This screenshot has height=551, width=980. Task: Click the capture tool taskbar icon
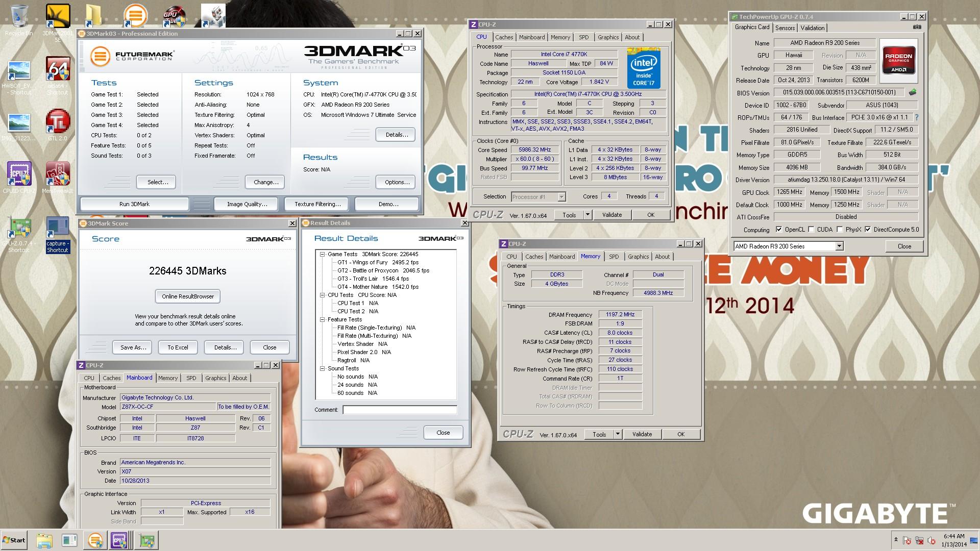tap(69, 540)
